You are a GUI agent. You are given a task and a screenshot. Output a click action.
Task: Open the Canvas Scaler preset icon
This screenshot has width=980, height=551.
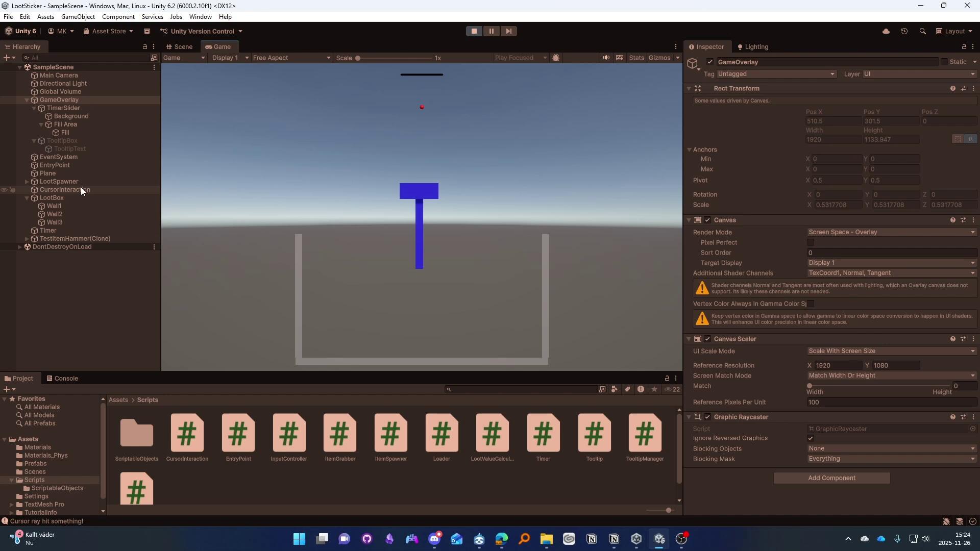(963, 339)
